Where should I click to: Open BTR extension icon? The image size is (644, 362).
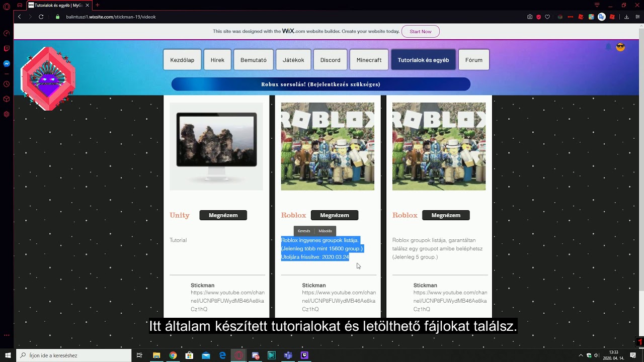click(x=571, y=17)
